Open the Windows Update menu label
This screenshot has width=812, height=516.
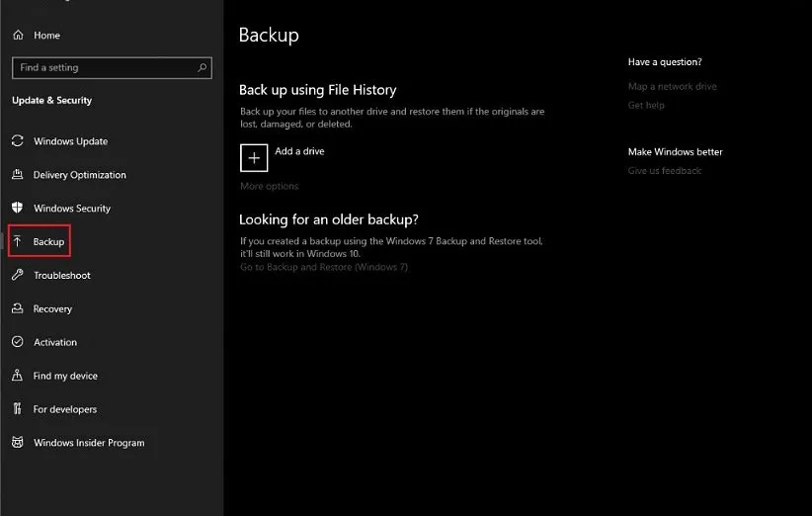(x=70, y=141)
